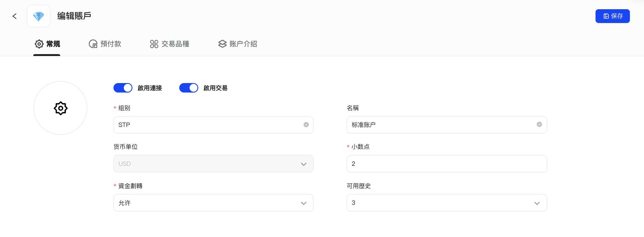Click the 預付款 tab icon
The height and width of the screenshot is (237, 644).
93,44
